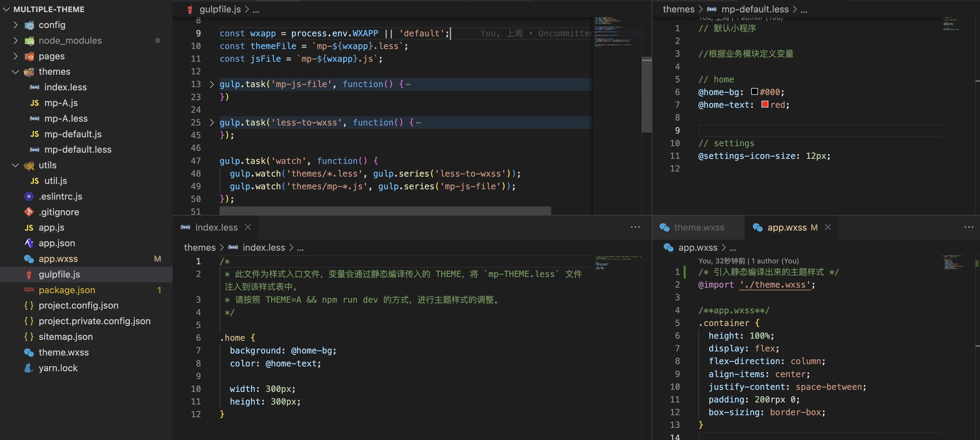Click the ESLint icon beside .eslintrc.js
This screenshot has width=980, height=440.
tap(29, 196)
